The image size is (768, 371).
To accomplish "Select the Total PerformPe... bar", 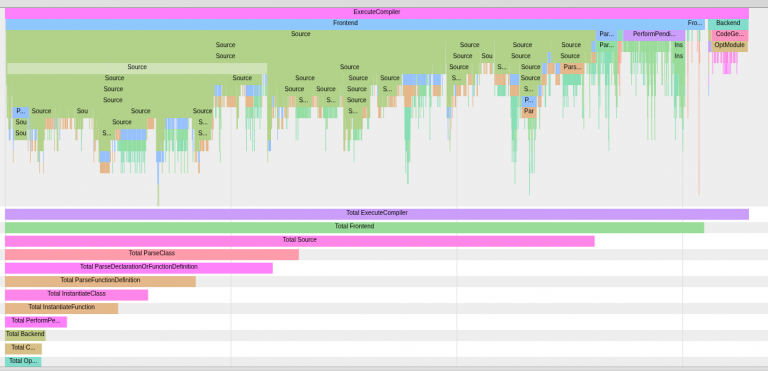I will [x=36, y=322].
